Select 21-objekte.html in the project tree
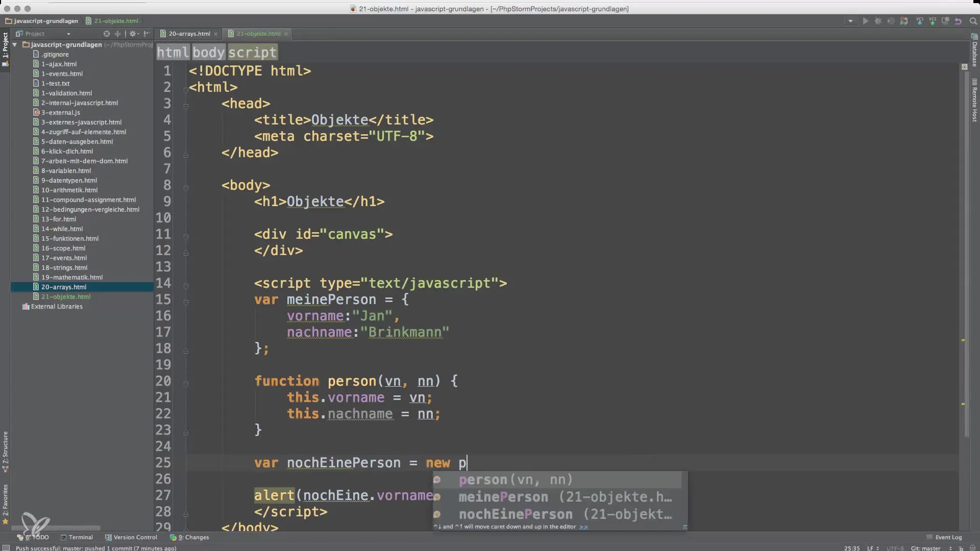The width and height of the screenshot is (980, 551). [x=66, y=297]
